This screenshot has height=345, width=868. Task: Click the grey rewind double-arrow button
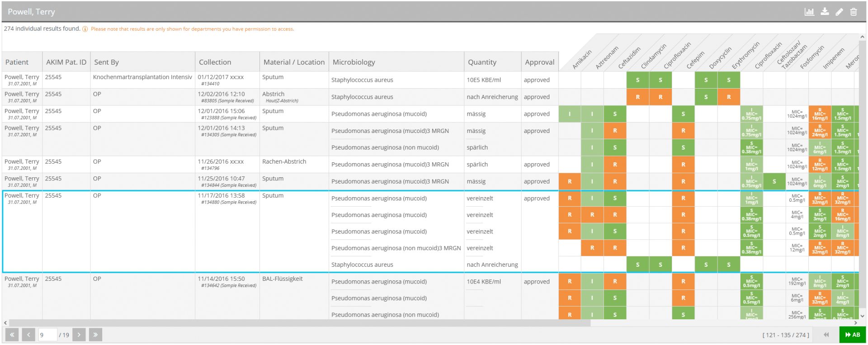click(826, 335)
